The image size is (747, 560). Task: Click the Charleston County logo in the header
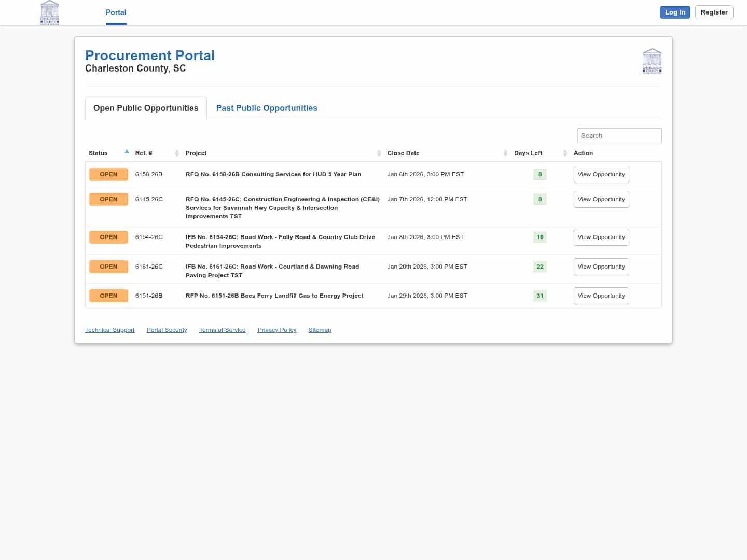[50, 12]
